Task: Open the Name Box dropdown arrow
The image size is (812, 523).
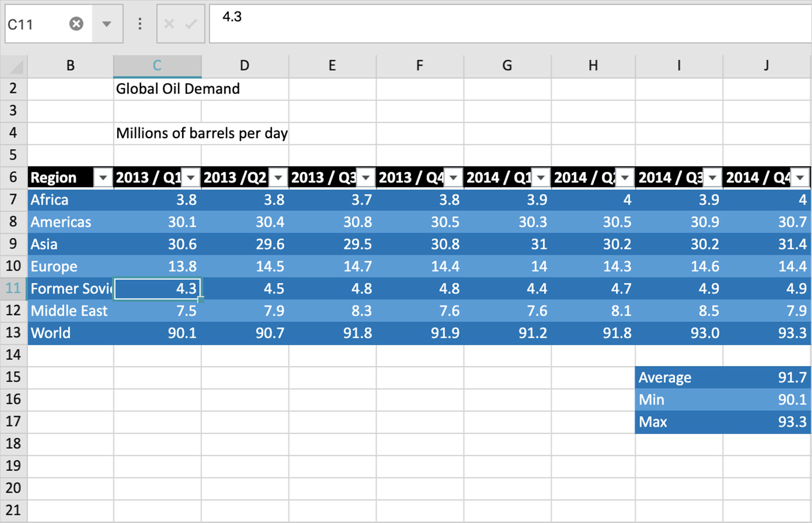Action: [x=107, y=24]
